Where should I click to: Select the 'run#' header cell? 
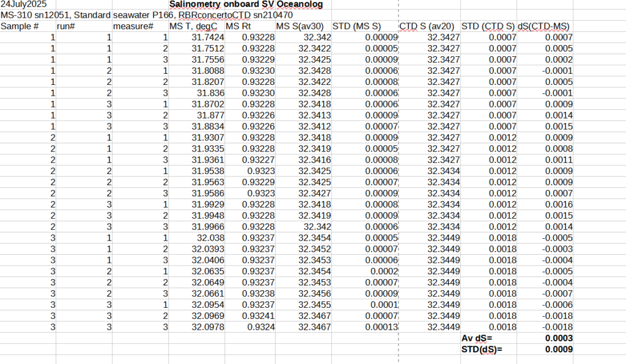[66, 26]
